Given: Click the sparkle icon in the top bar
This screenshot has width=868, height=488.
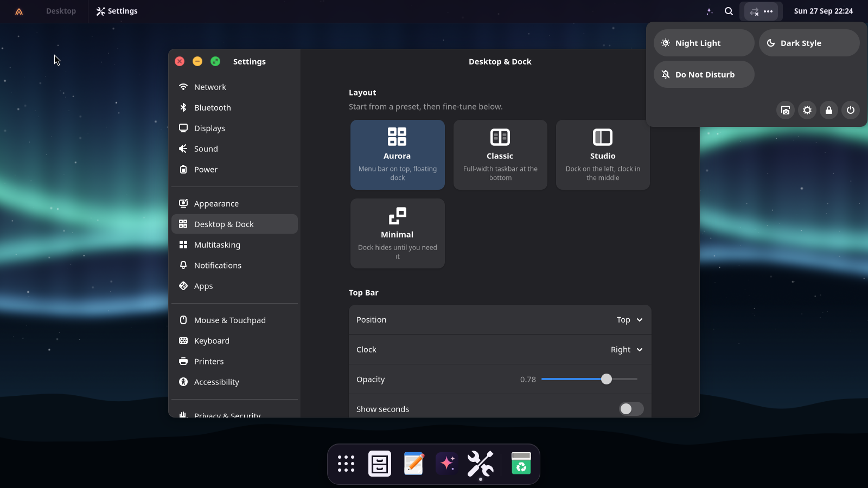Looking at the screenshot, I should tap(709, 11).
